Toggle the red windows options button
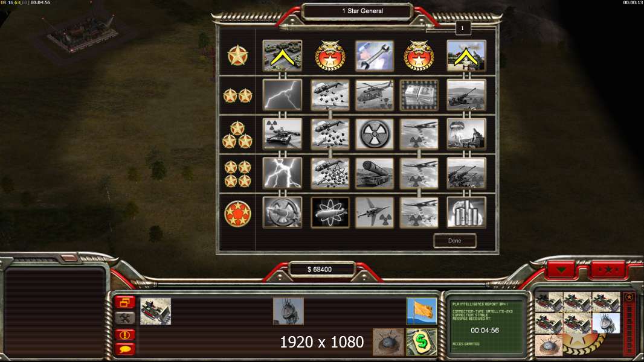This screenshot has height=362, width=644. [x=125, y=302]
